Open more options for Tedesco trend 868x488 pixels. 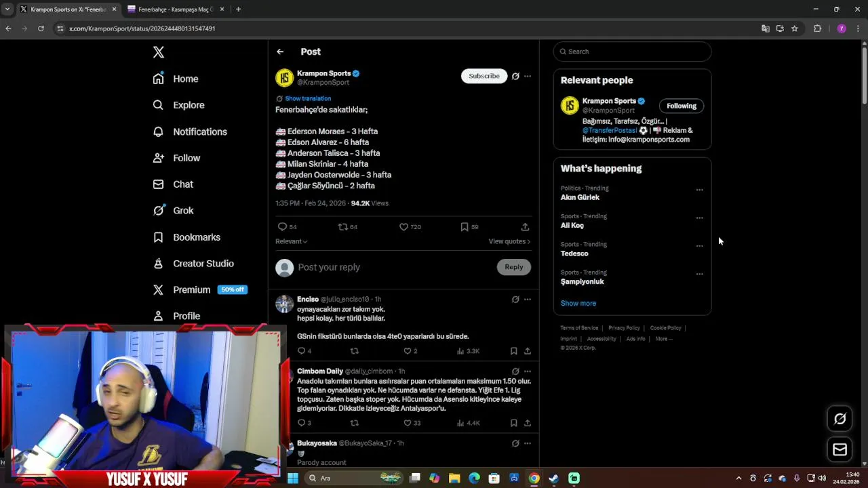(699, 246)
